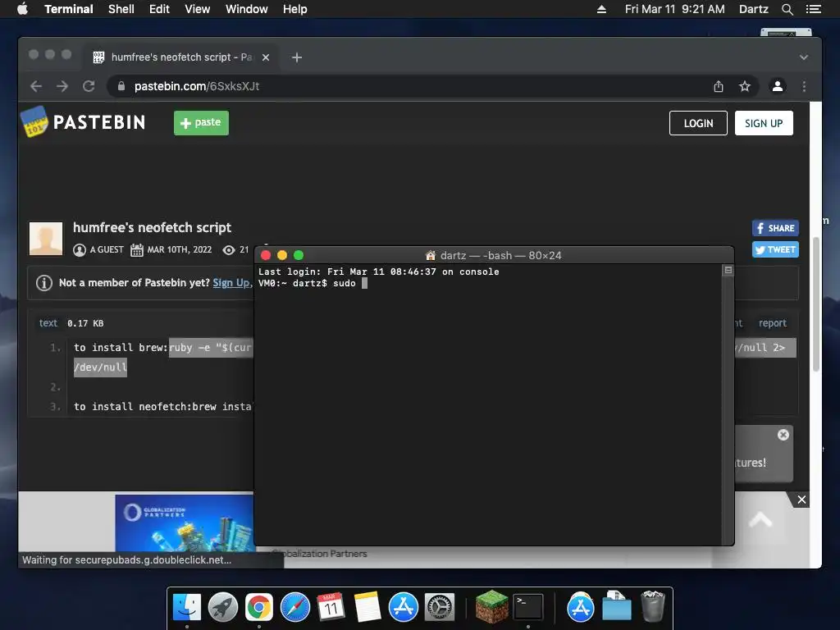Viewport: 840px width, 630px height.
Task: Open the Window menu
Action: [246, 9]
